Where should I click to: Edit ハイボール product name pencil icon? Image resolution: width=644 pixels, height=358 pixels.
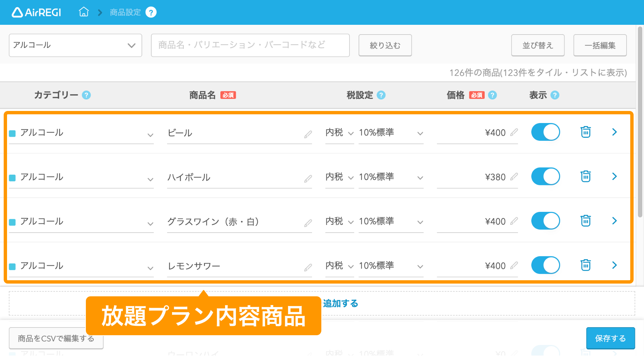point(308,179)
